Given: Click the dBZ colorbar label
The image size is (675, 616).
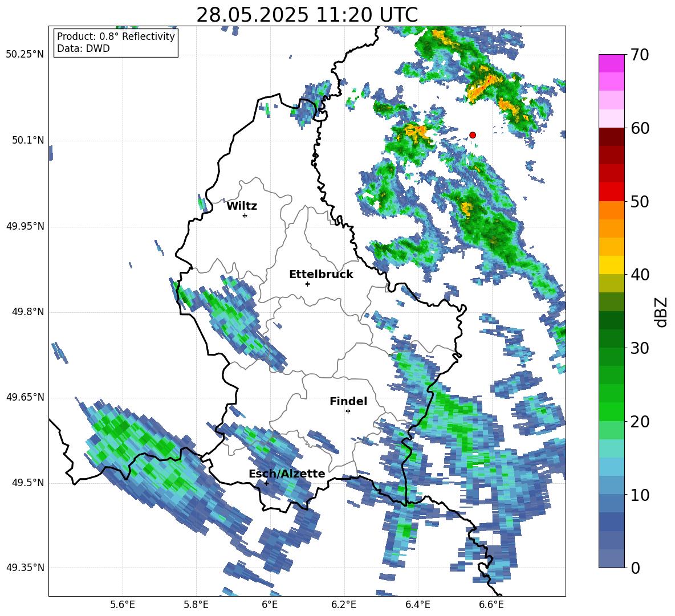Looking at the screenshot, I should (661, 312).
